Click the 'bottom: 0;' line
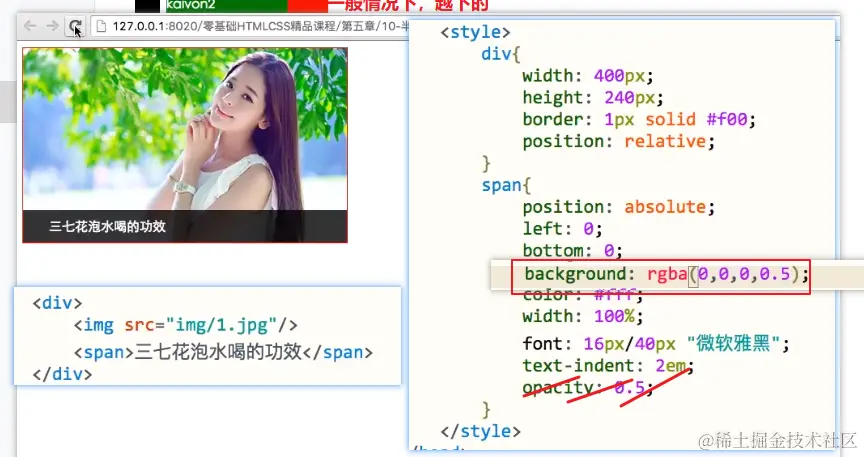This screenshot has height=457, width=864. click(x=573, y=251)
